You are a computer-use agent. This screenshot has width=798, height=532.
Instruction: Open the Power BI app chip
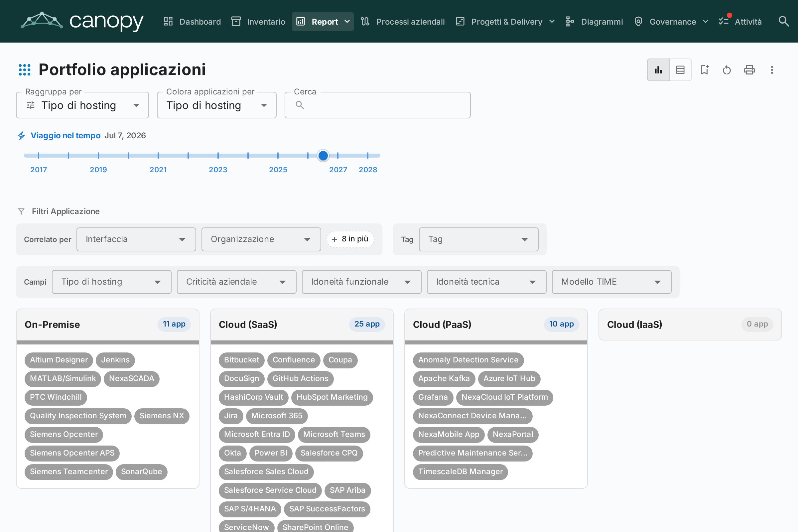click(271, 453)
